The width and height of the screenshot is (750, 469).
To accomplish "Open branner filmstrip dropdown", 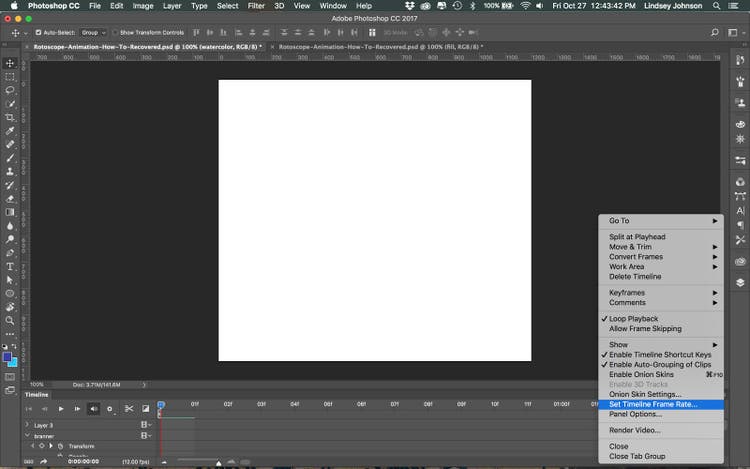I will 146,436.
